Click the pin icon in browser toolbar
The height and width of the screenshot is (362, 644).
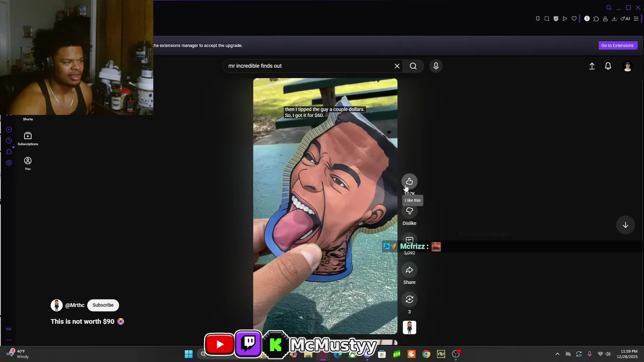(x=538, y=19)
